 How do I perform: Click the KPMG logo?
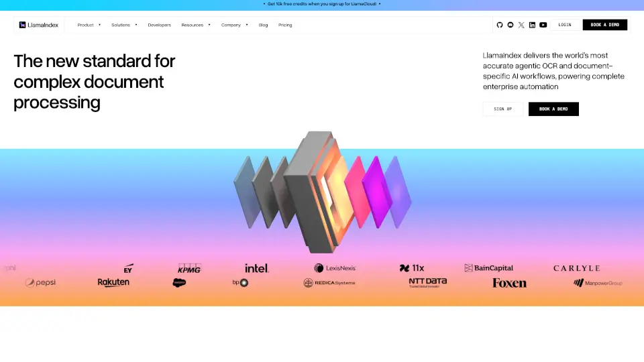click(x=189, y=268)
